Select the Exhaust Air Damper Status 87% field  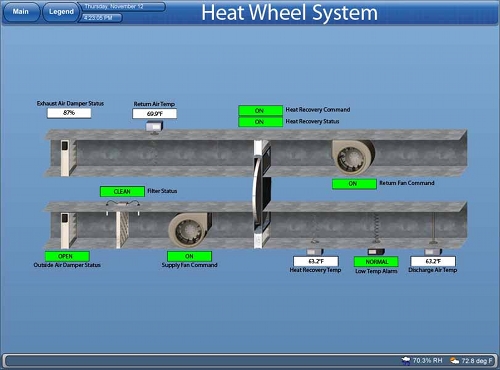69,113
